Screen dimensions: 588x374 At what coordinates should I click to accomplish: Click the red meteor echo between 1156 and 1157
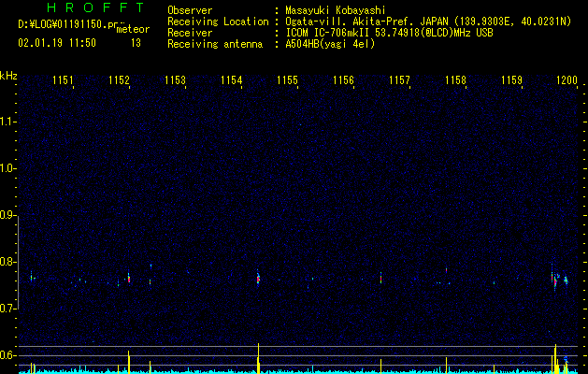381,279
